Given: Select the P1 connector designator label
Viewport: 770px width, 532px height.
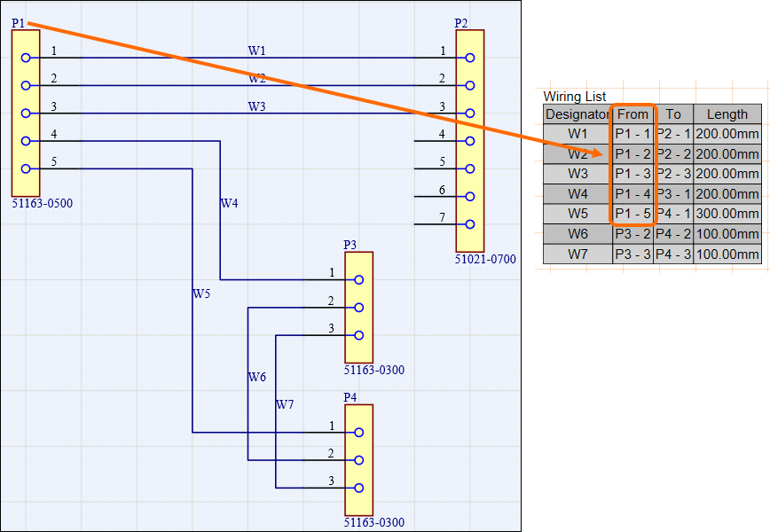Looking at the screenshot, I should [18, 23].
